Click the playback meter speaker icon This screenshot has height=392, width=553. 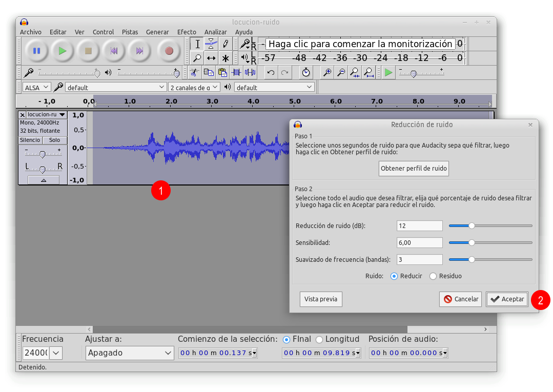click(x=244, y=57)
